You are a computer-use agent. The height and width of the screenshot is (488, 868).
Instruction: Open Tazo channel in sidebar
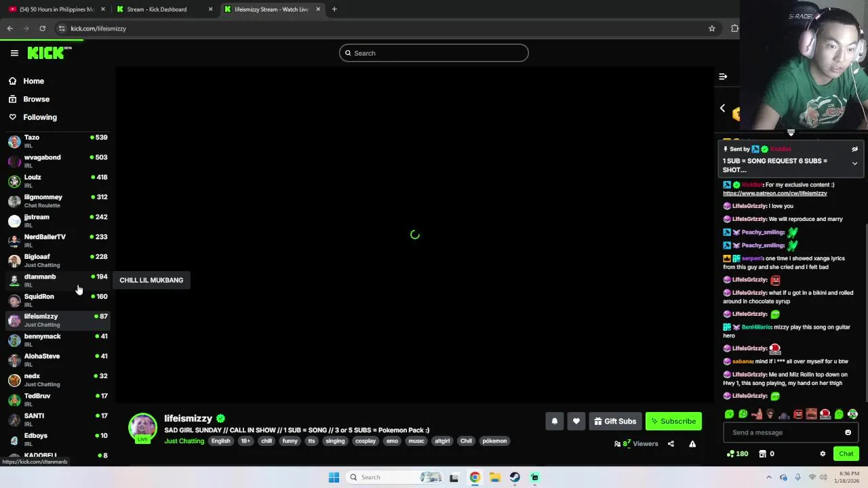pyautogui.click(x=58, y=141)
